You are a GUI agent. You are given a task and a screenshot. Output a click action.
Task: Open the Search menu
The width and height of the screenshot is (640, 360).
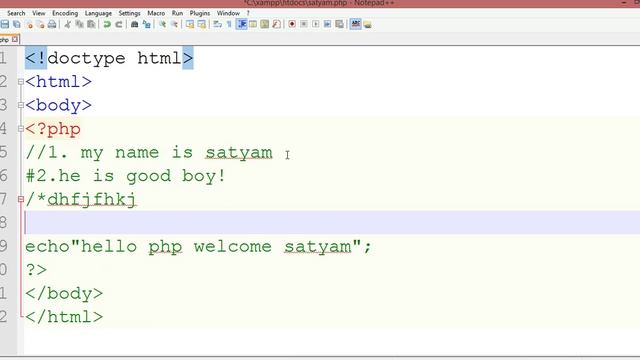[16, 13]
